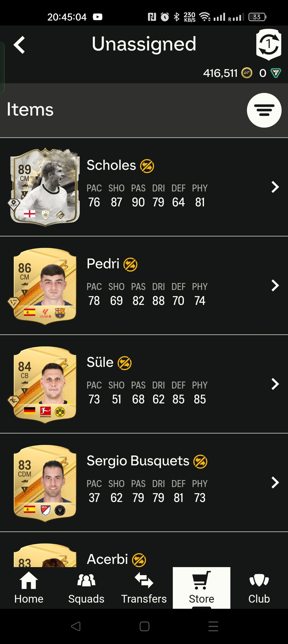
Task: Tap untradeable icon next to Scholes
Action: [147, 166]
